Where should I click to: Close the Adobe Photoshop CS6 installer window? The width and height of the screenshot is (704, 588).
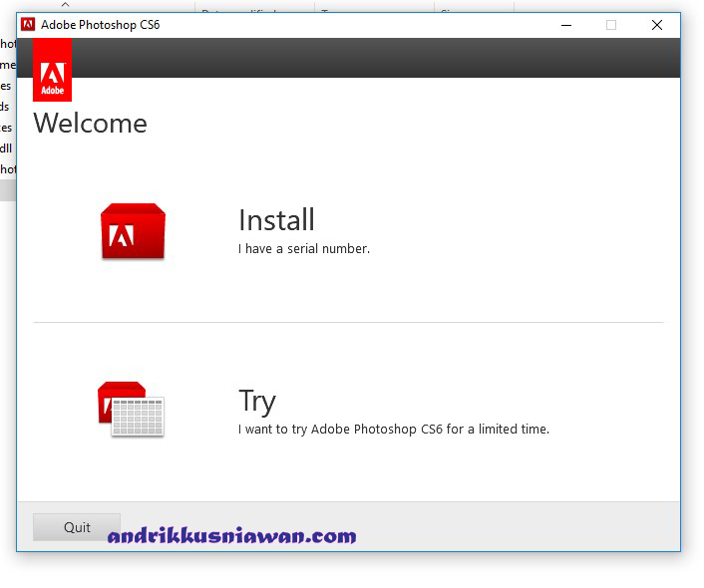(x=657, y=25)
